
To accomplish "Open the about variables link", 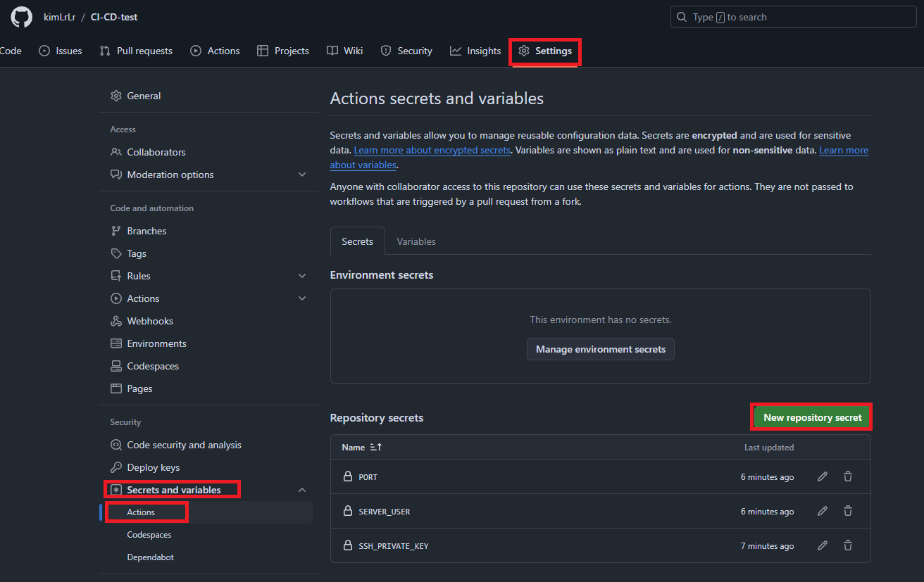I will [363, 165].
